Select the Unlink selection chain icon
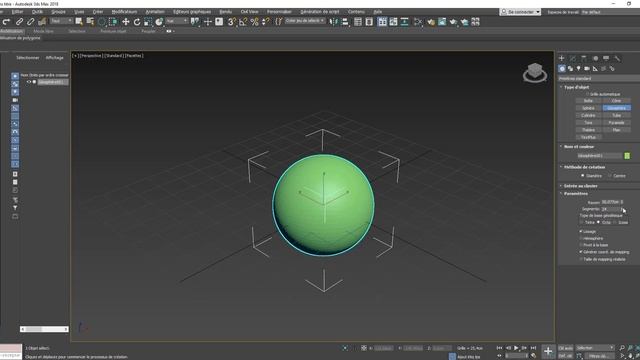The width and height of the screenshot is (640, 360). pos(30,22)
